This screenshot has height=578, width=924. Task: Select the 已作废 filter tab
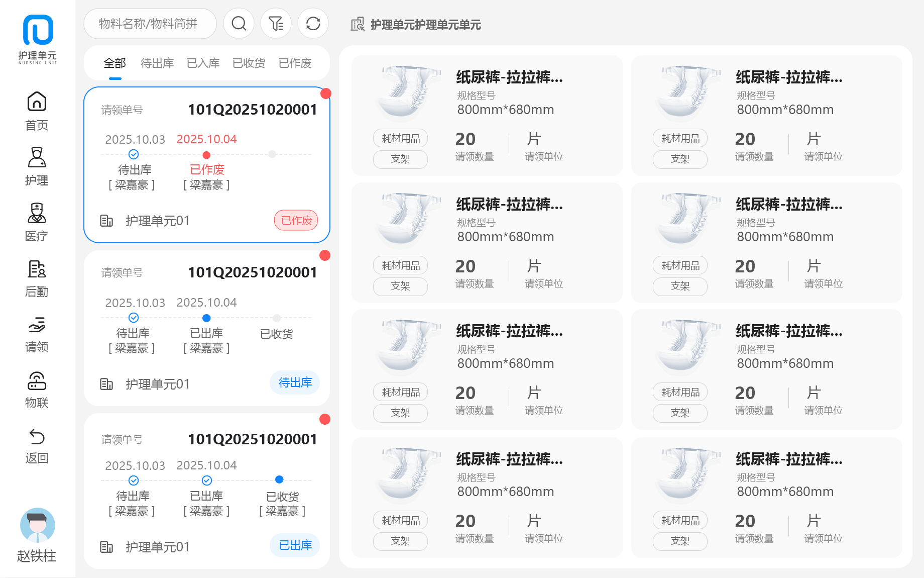(295, 63)
